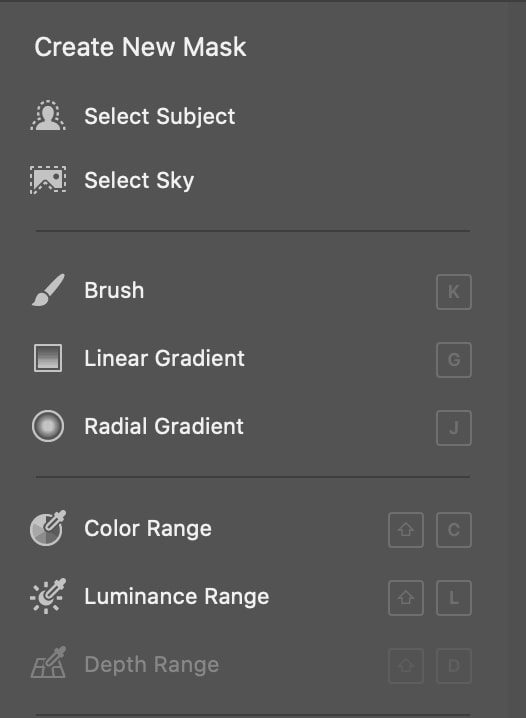Click the K shortcut badge beside Brush

454,292
